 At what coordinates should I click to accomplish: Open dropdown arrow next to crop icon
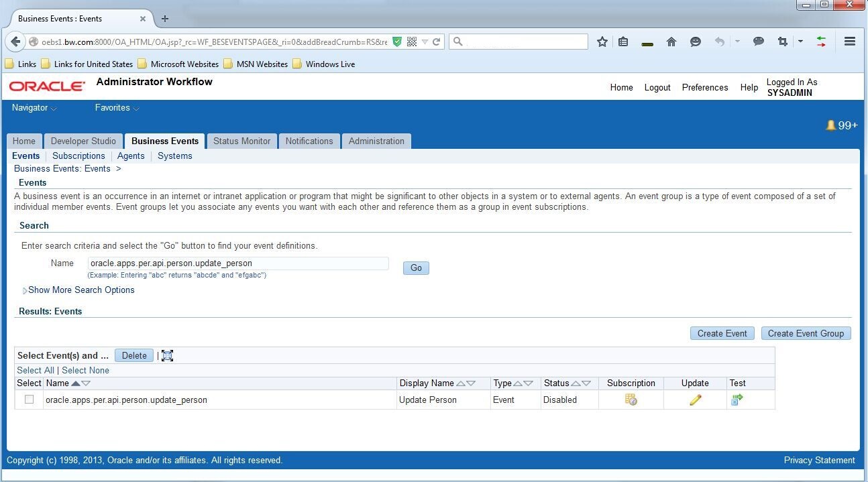(800, 42)
